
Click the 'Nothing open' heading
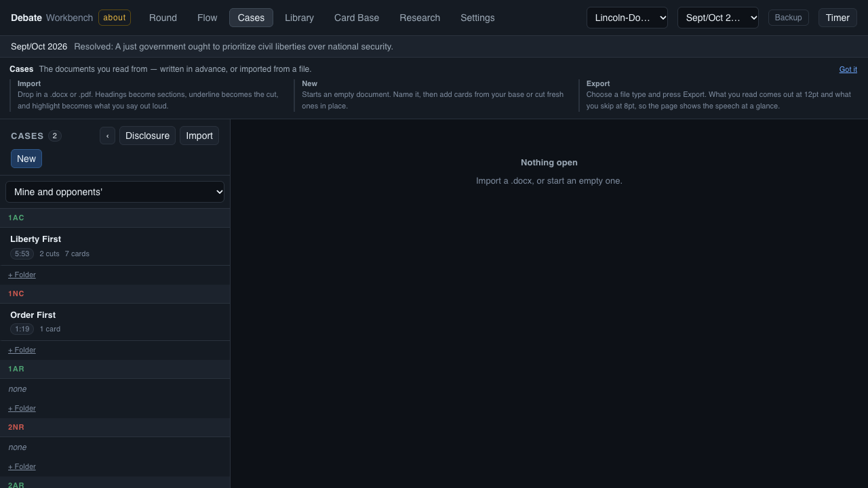pos(549,163)
